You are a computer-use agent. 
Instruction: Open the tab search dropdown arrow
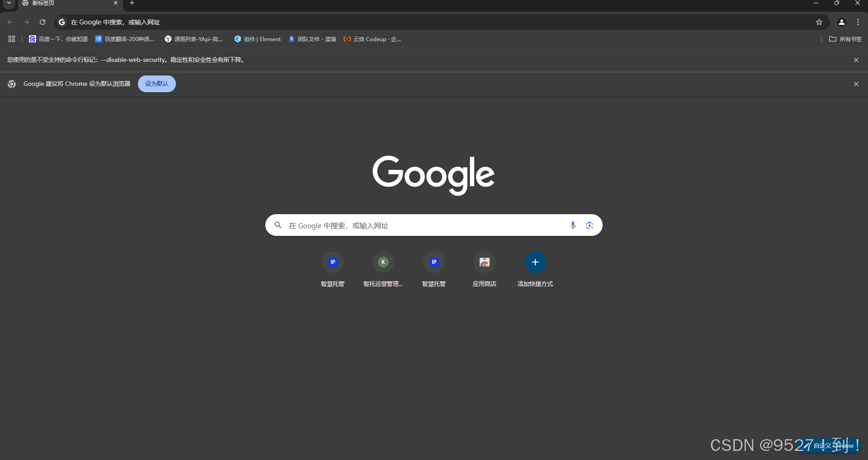coord(9,3)
